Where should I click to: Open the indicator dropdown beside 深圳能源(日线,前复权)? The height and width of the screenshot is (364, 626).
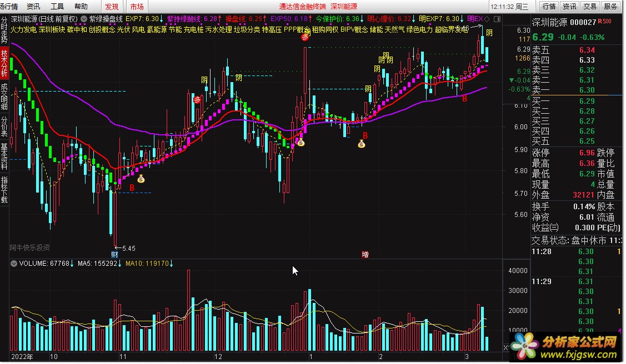coord(84,19)
